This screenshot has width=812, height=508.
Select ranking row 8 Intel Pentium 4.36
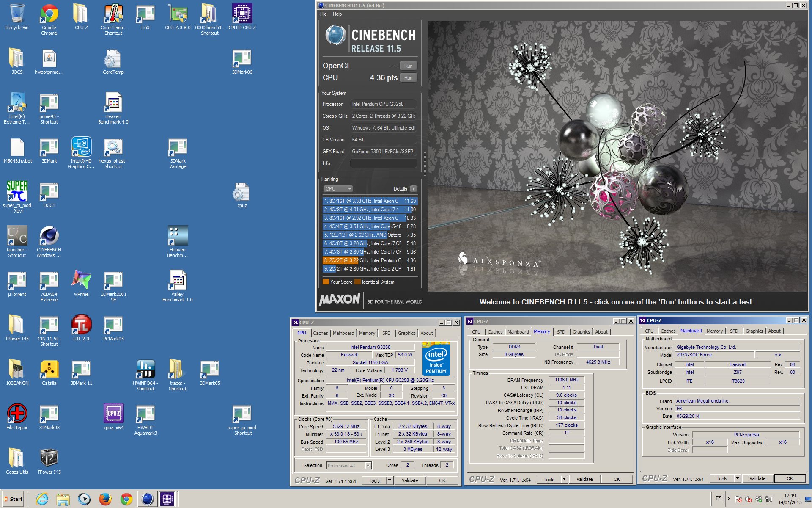(x=370, y=260)
